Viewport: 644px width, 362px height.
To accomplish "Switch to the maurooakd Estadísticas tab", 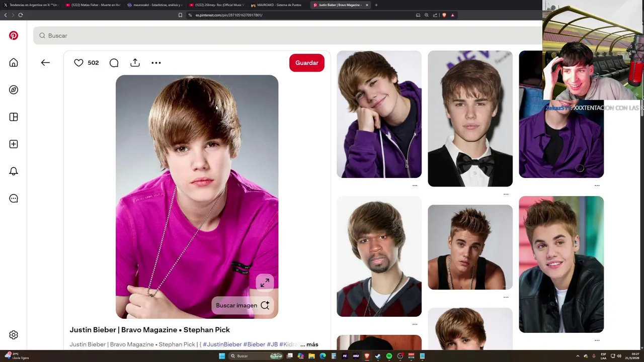I will click(x=155, y=5).
